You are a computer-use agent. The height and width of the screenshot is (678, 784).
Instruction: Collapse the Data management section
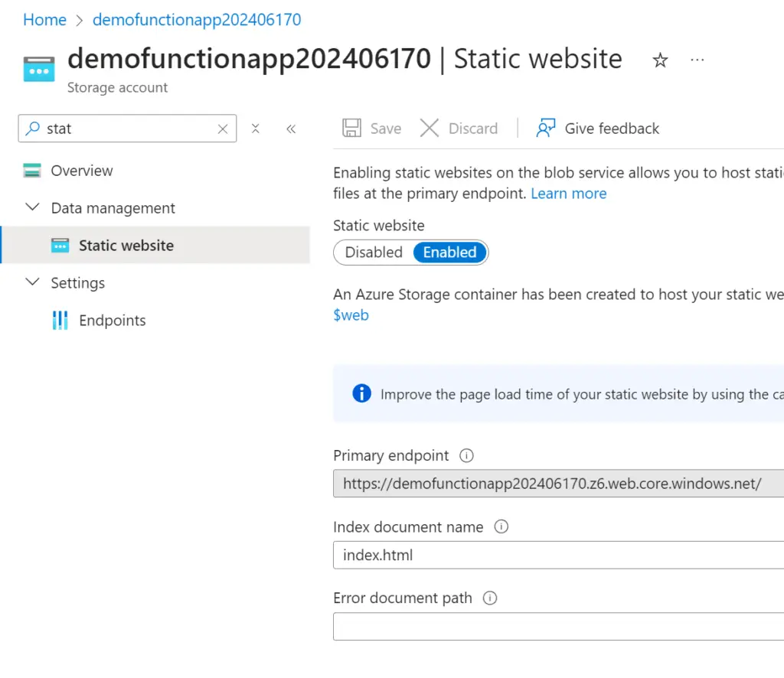point(33,208)
